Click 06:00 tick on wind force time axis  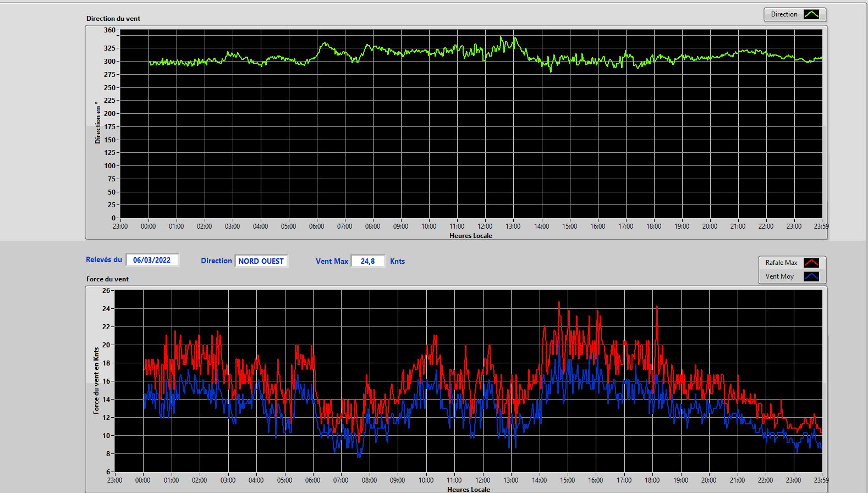[x=312, y=480]
